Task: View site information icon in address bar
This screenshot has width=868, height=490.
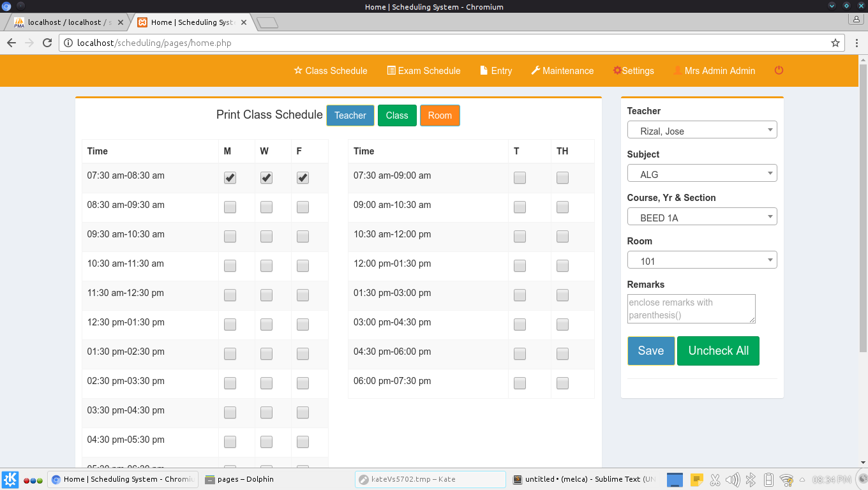Action: pos(69,43)
